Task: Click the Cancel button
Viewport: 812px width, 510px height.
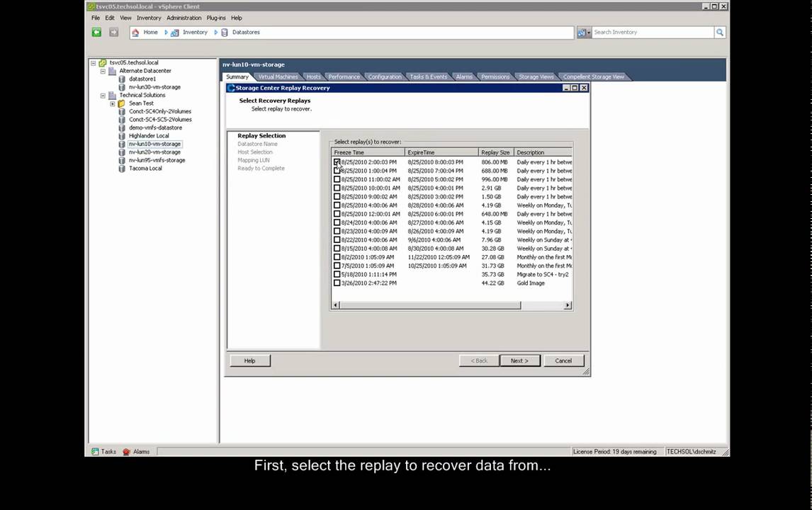Action: [563, 361]
